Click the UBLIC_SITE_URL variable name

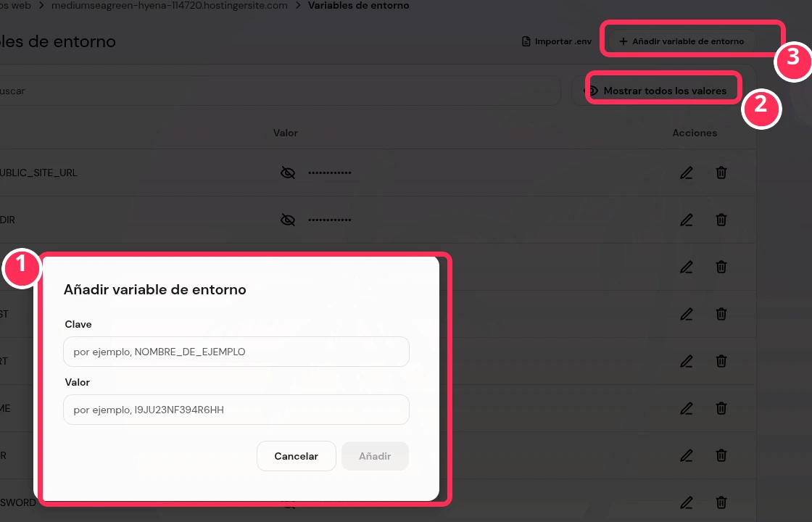39,173
